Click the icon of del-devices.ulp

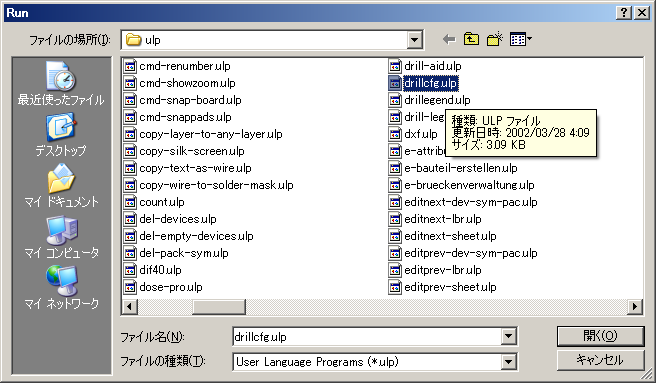pos(130,219)
